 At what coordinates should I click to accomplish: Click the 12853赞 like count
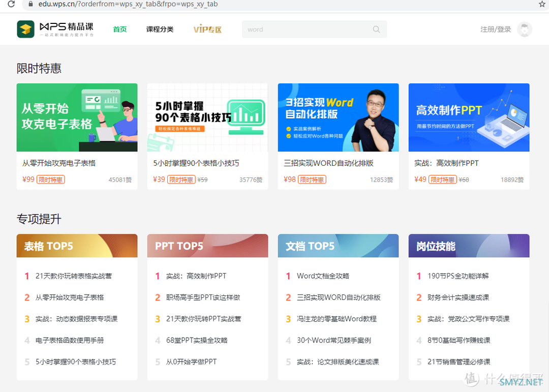[x=381, y=180]
